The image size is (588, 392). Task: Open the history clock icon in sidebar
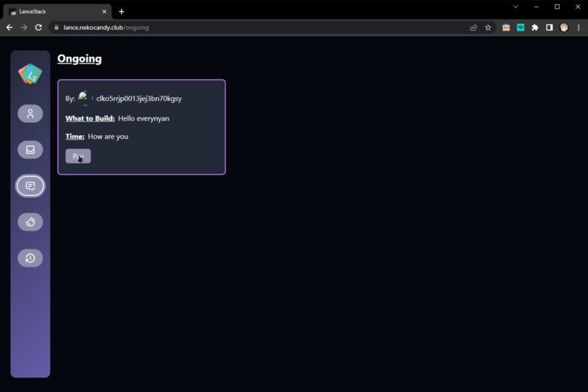(31, 258)
